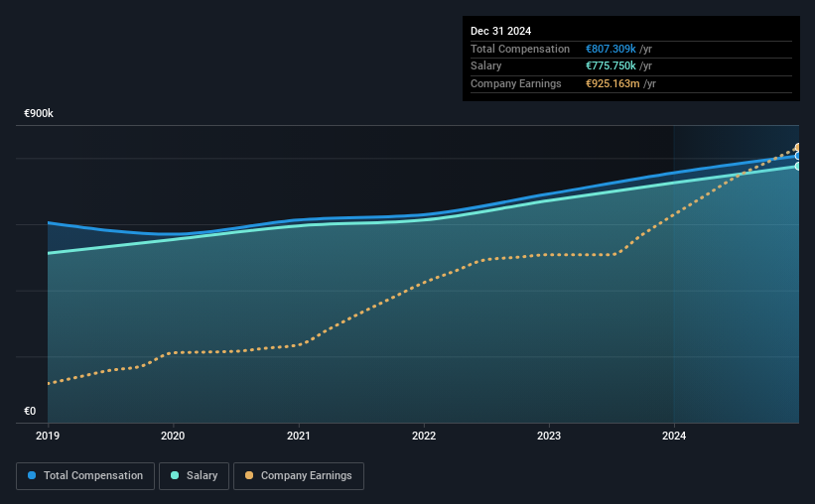Image resolution: width=815 pixels, height=504 pixels.
Task: Toggle the Company Earnings legend button
Action: pyautogui.click(x=299, y=476)
